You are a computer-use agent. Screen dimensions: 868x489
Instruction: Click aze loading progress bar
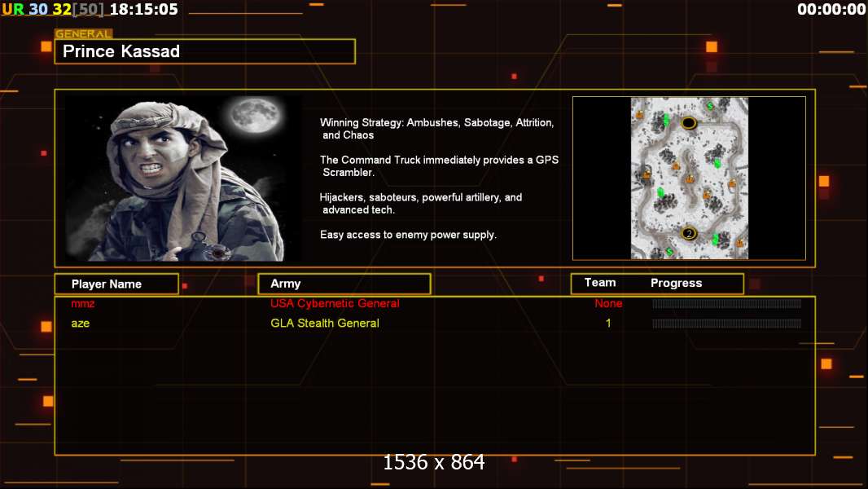click(x=727, y=324)
